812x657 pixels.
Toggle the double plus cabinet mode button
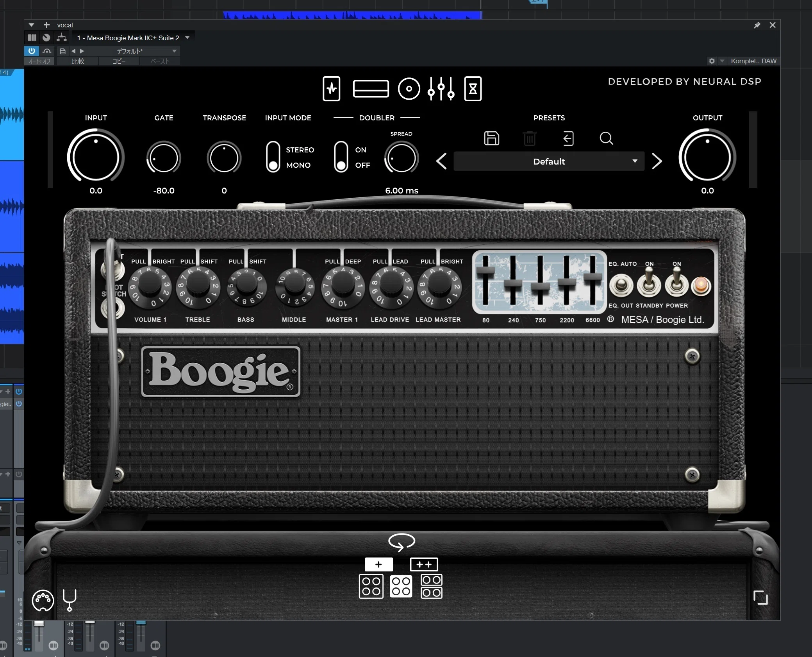[x=424, y=564]
